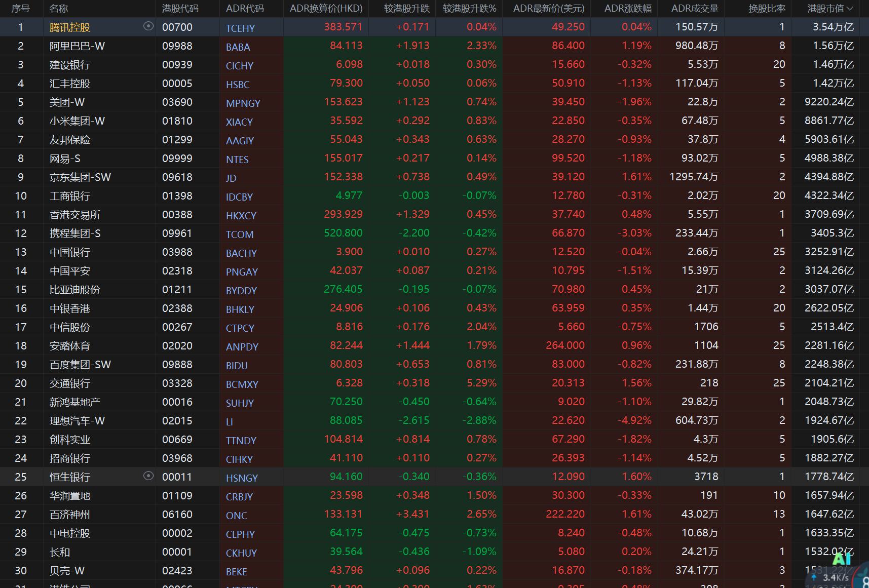The height and width of the screenshot is (588, 869).
Task: Open 百度集团-SW stock name
Action: pyautogui.click(x=80, y=365)
